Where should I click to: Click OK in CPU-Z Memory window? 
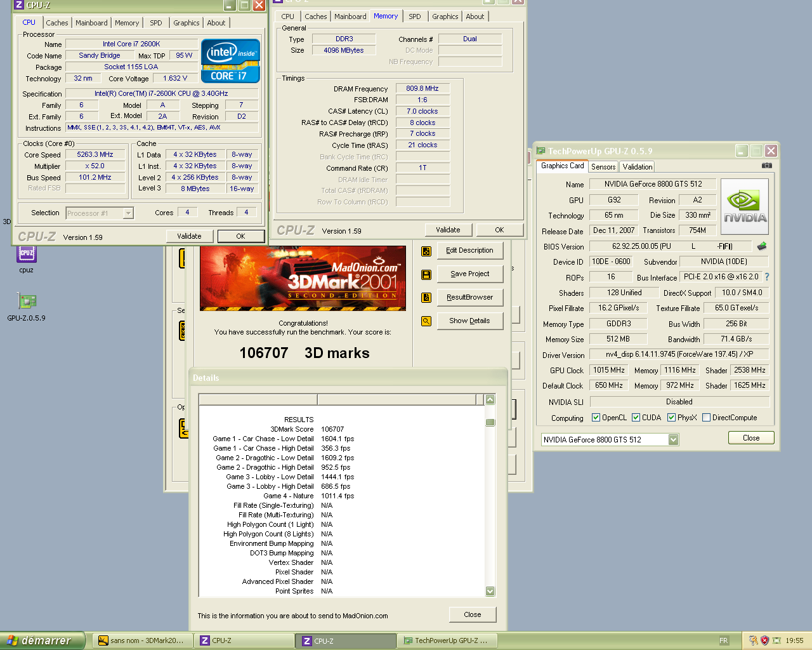pos(499,230)
